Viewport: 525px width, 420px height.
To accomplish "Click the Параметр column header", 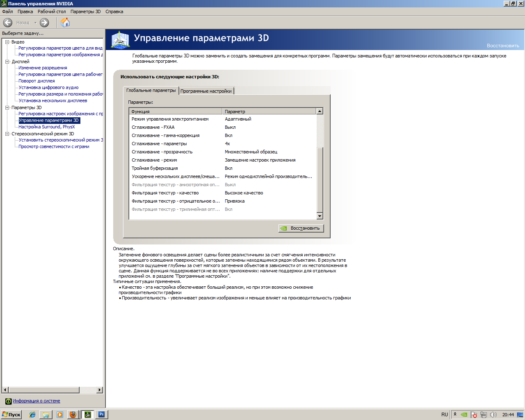I will (x=269, y=111).
